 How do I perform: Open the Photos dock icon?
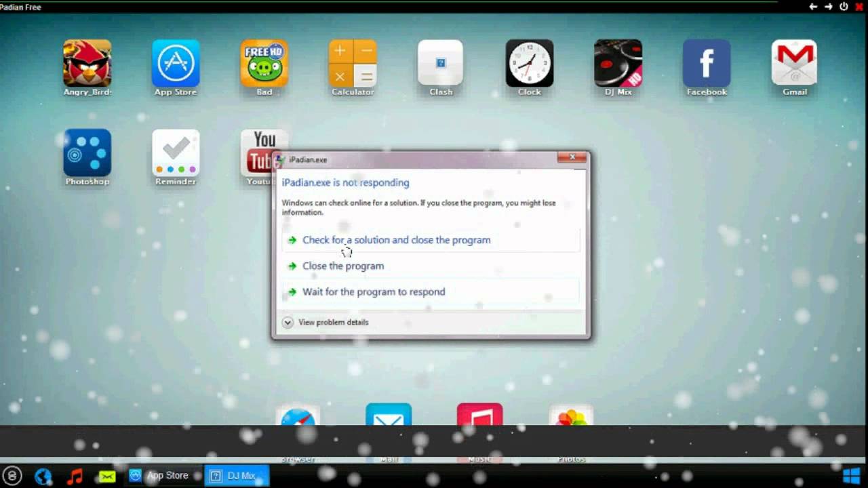pyautogui.click(x=571, y=415)
